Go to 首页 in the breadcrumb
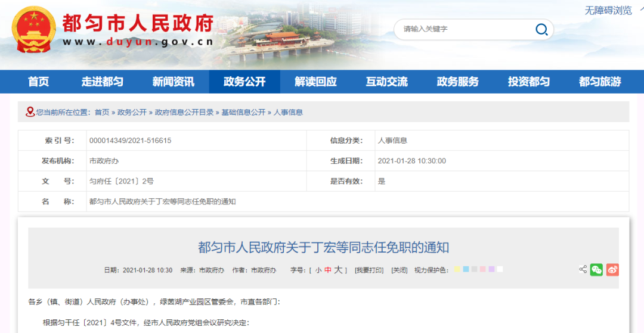The height and width of the screenshot is (333, 644). (102, 112)
